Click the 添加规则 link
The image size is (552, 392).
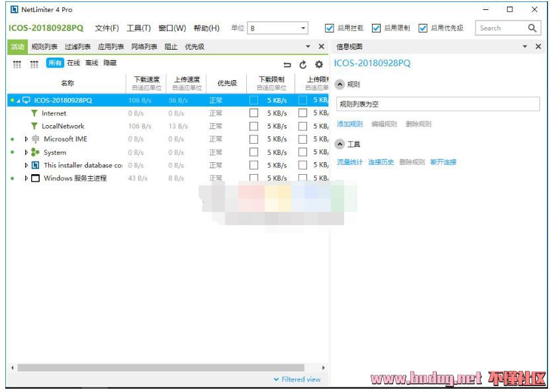[x=349, y=124]
